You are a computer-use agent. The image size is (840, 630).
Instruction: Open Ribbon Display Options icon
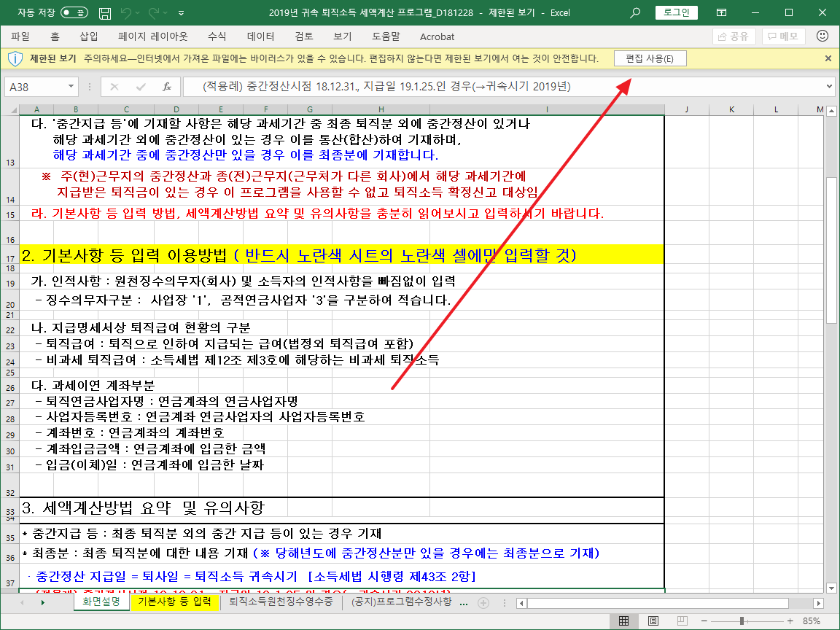[722, 12]
